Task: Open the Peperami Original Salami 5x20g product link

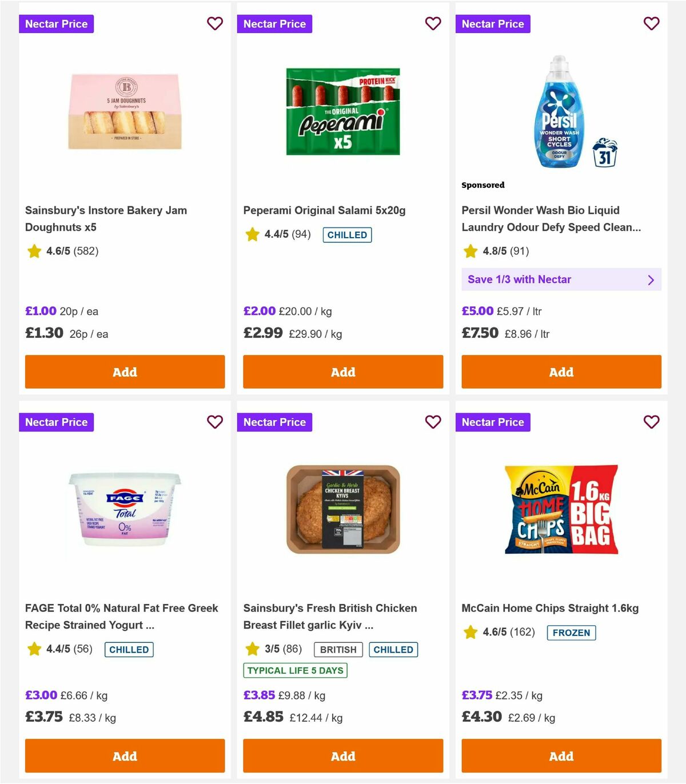Action: pyautogui.click(x=324, y=210)
